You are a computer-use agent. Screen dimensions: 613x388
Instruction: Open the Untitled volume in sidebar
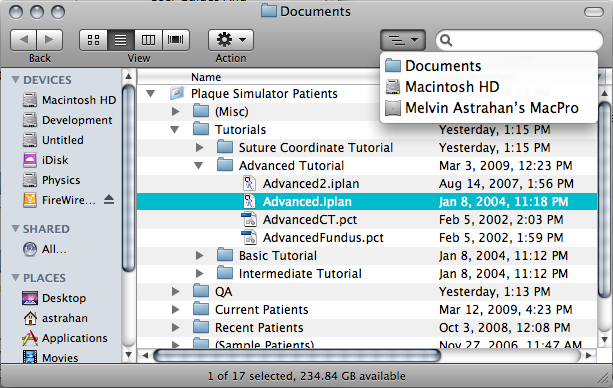[53, 140]
